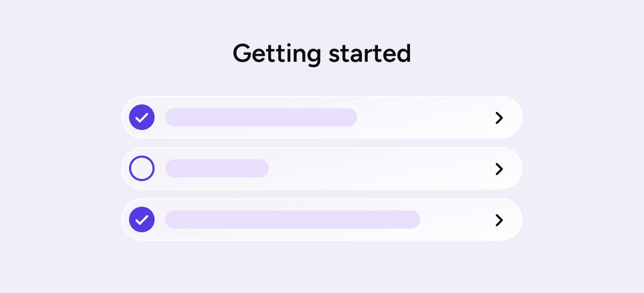
Task: Click the word "Getting" in the heading
Action: 277,54
